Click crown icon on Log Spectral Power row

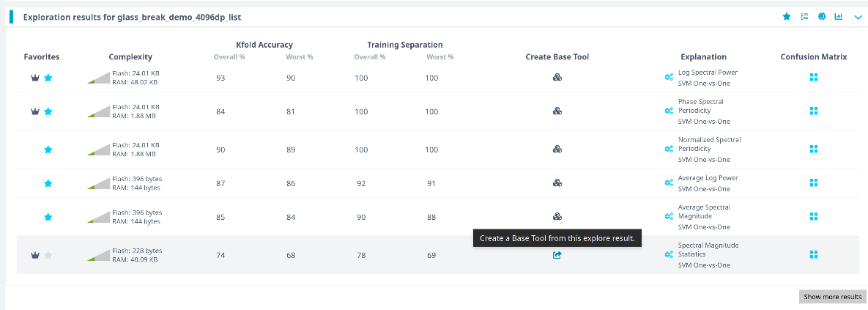34,78
